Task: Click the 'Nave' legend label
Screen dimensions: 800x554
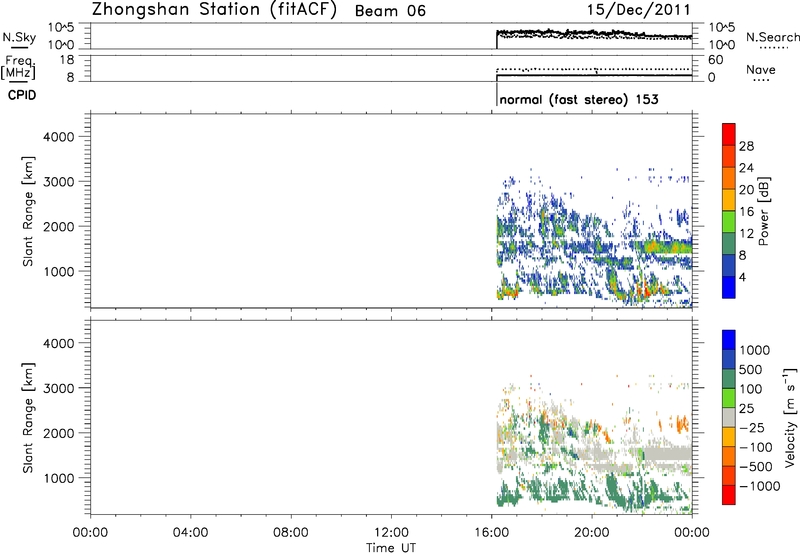Action: click(x=761, y=69)
